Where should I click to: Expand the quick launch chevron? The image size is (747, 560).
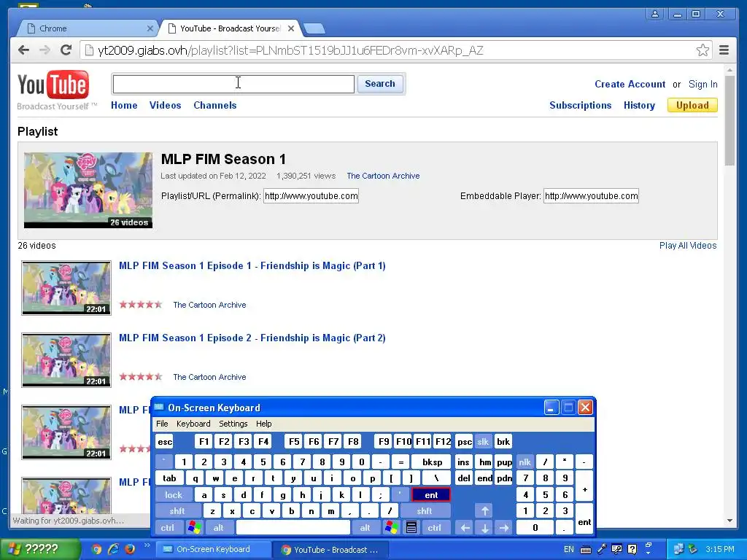tap(147, 545)
